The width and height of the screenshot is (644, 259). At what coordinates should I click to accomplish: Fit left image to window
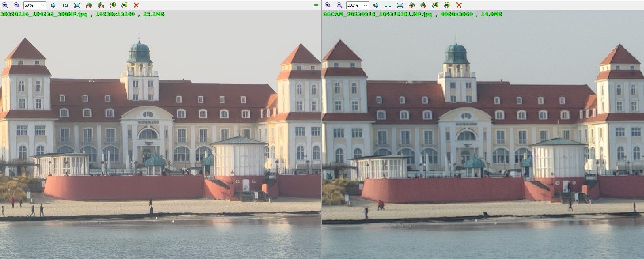tap(53, 5)
